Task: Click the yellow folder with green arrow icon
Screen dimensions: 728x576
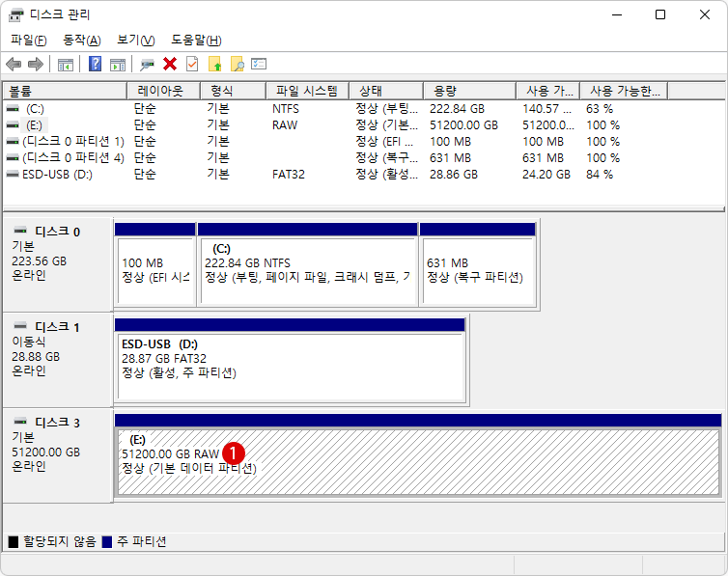Action: [x=215, y=64]
